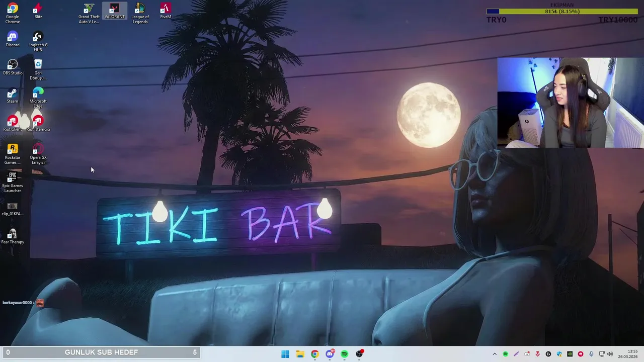Open Discord from the taskbar
644x362 pixels.
pyautogui.click(x=330, y=354)
